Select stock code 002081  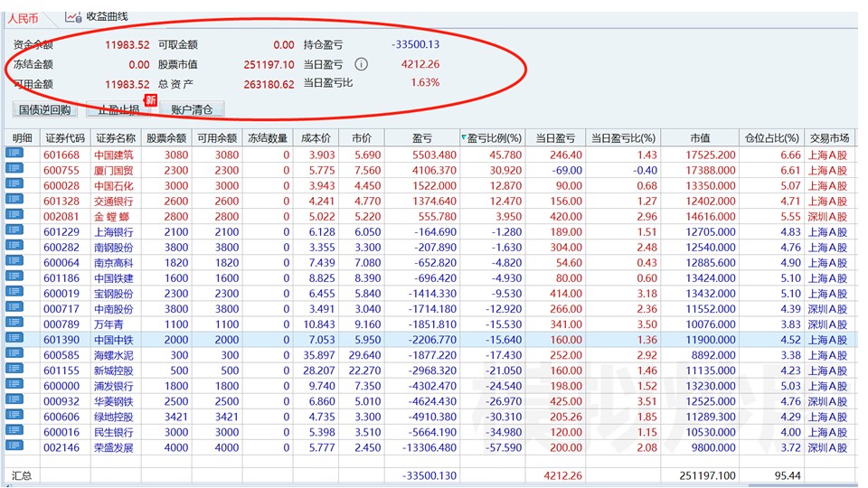tap(61, 217)
